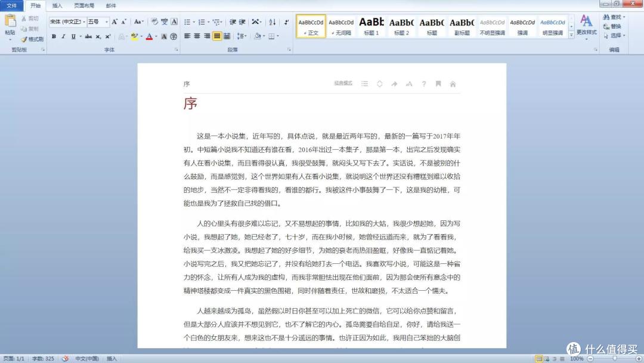Viewport: 644px width, 363px height.
Task: Decrease paragraph indent
Action: tap(233, 21)
